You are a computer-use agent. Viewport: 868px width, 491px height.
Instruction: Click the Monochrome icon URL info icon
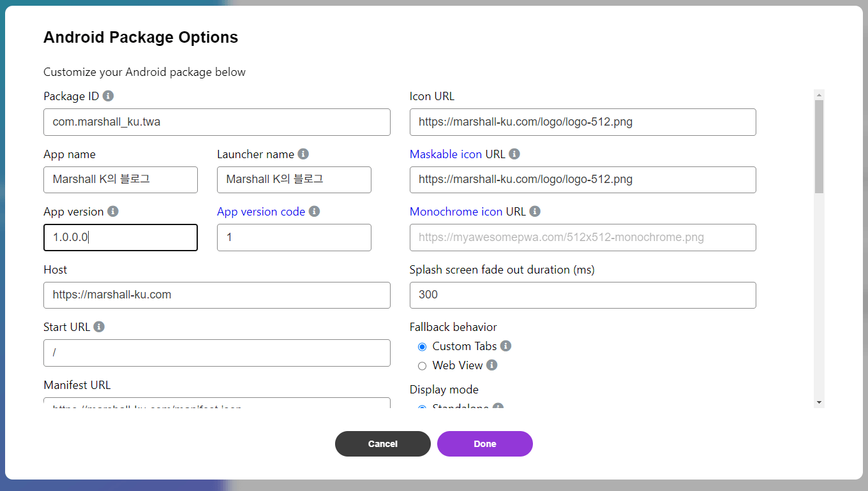[x=535, y=211]
